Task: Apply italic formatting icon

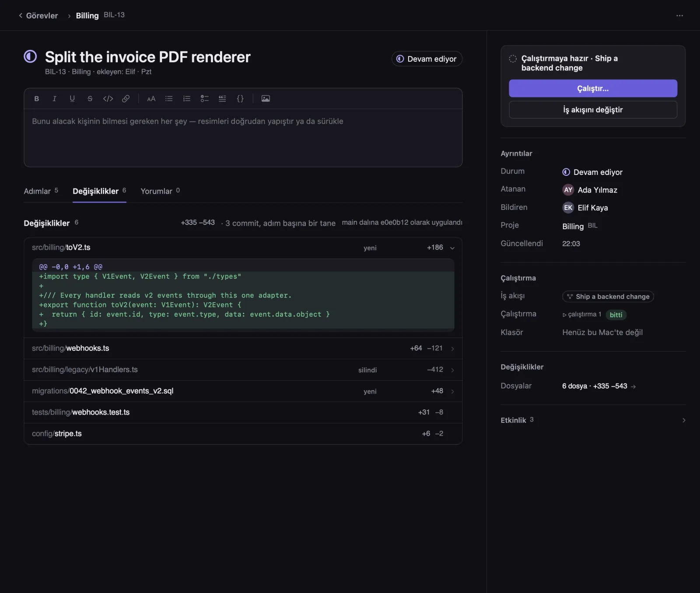Action: pyautogui.click(x=54, y=99)
